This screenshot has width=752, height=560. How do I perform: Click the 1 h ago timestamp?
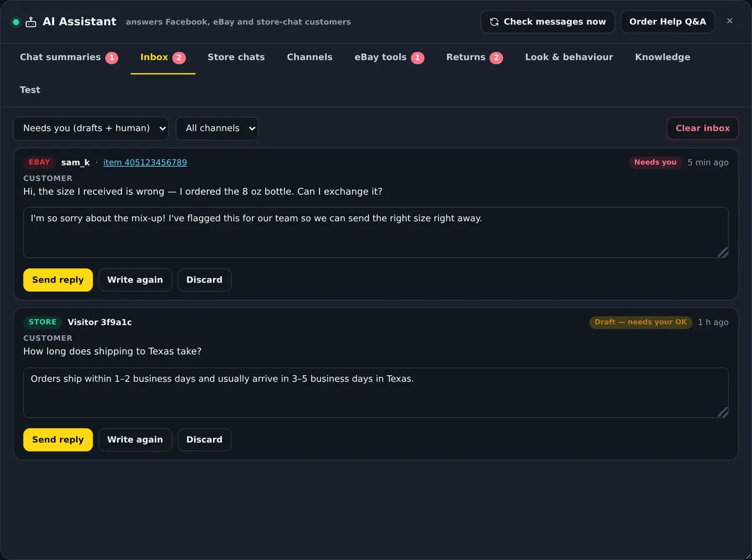click(713, 323)
